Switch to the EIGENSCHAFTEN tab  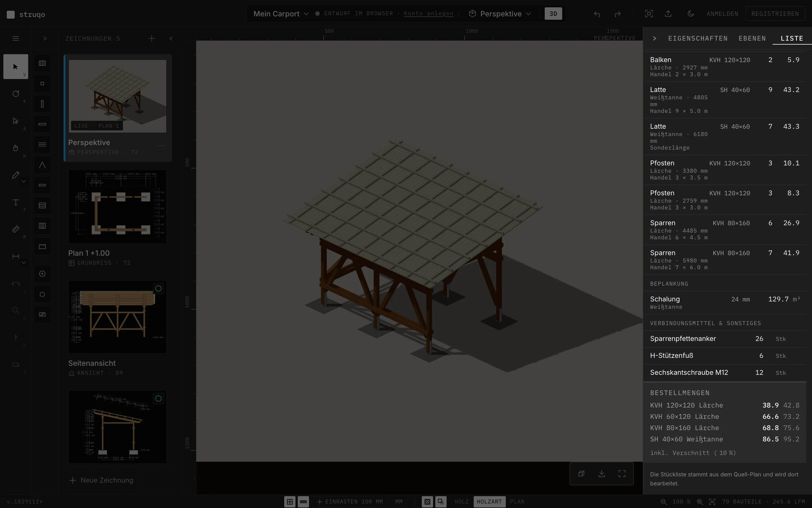point(698,38)
